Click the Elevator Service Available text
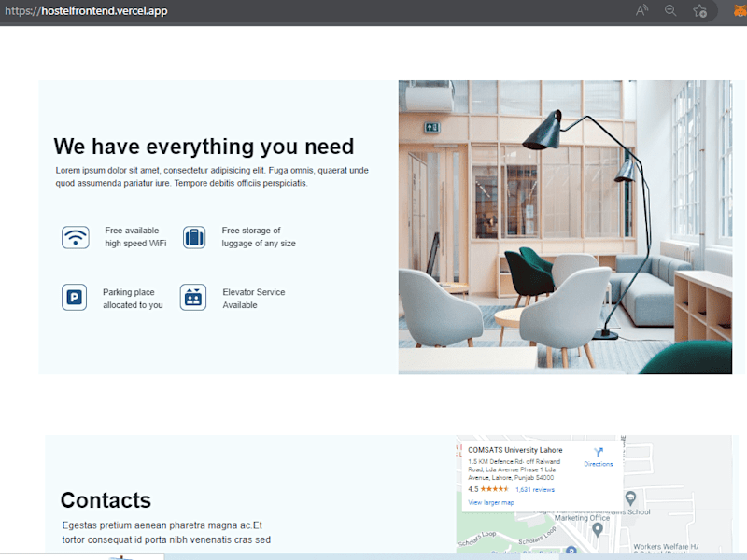The height and width of the screenshot is (560, 747). pos(254,299)
